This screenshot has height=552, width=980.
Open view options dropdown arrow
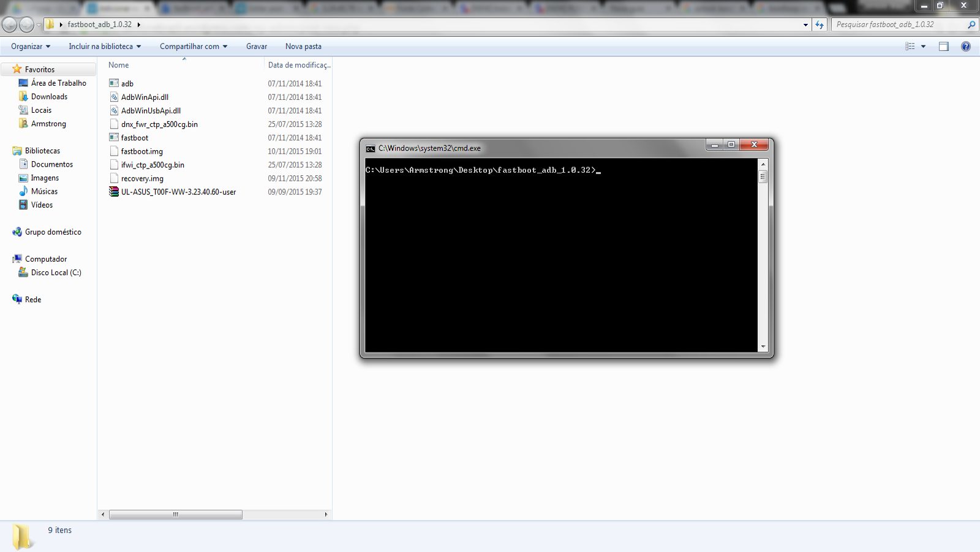pos(924,47)
